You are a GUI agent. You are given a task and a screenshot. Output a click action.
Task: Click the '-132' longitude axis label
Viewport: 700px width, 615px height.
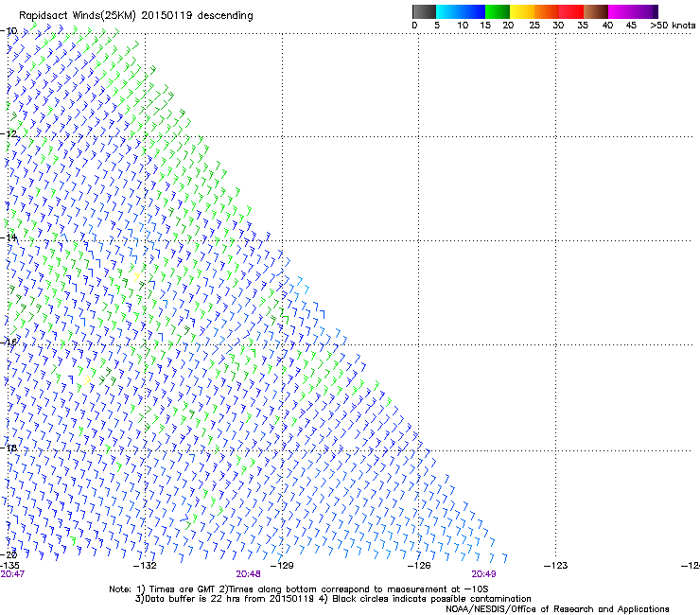point(145,566)
